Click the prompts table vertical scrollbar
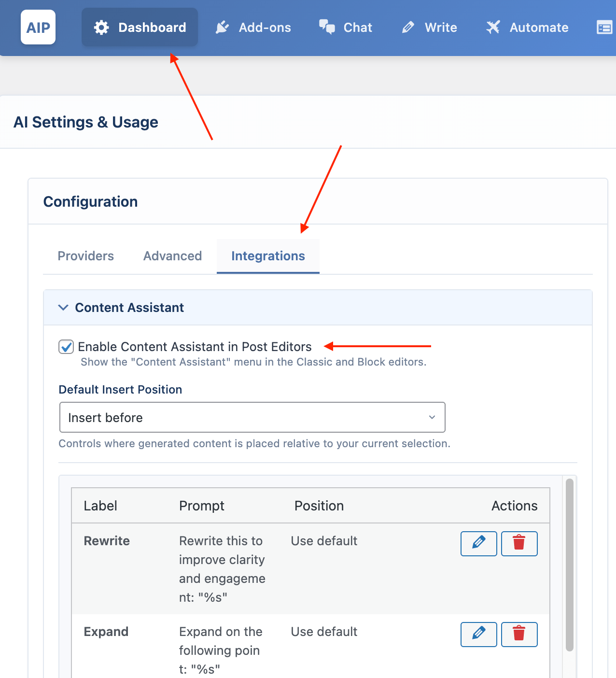Image resolution: width=616 pixels, height=678 pixels. pyautogui.click(x=569, y=565)
